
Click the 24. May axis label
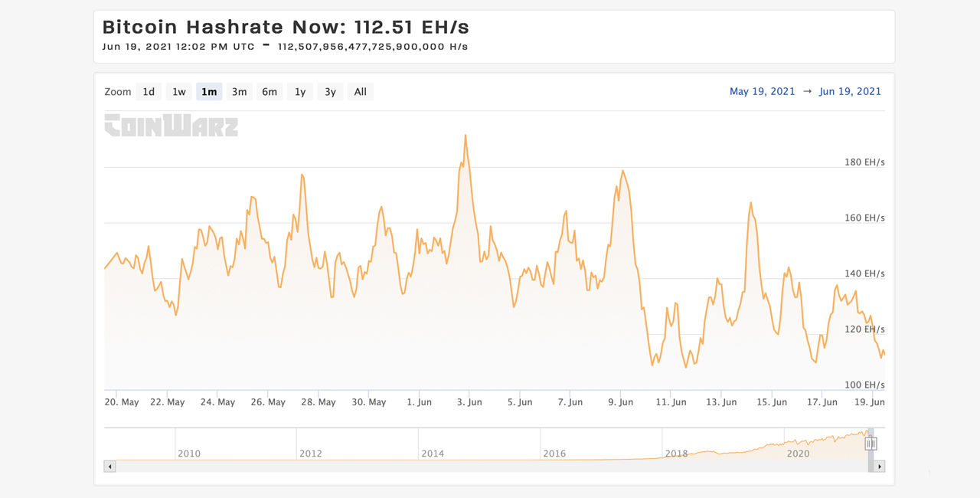pos(218,402)
